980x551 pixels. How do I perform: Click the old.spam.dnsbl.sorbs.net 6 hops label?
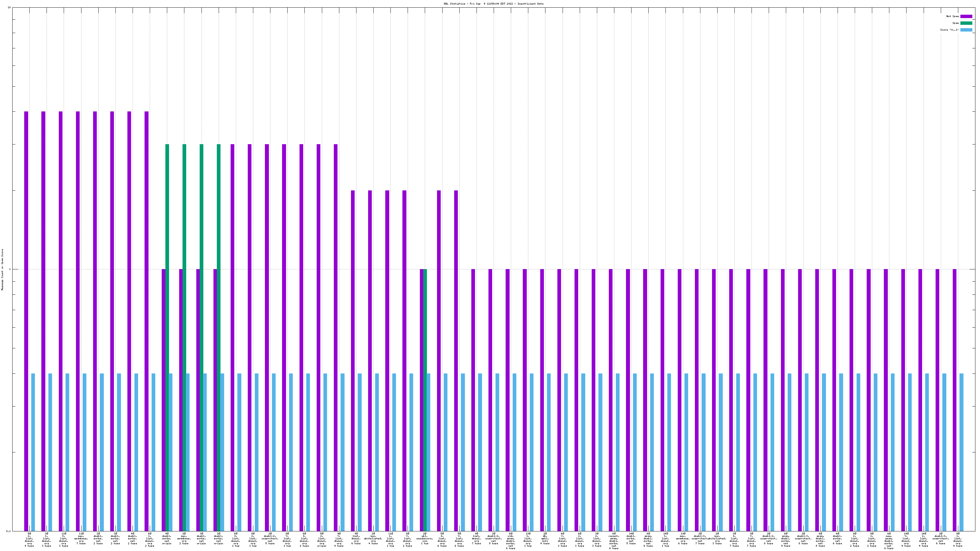[511, 541]
